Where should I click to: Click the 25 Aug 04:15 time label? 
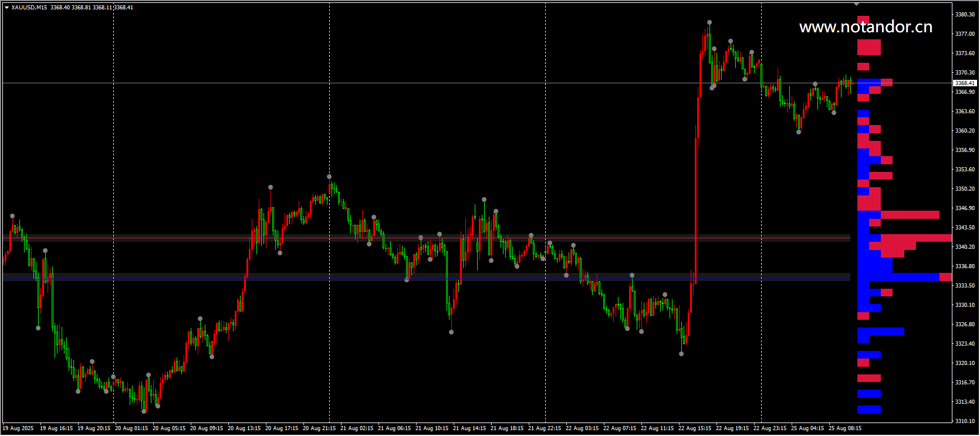click(807, 428)
